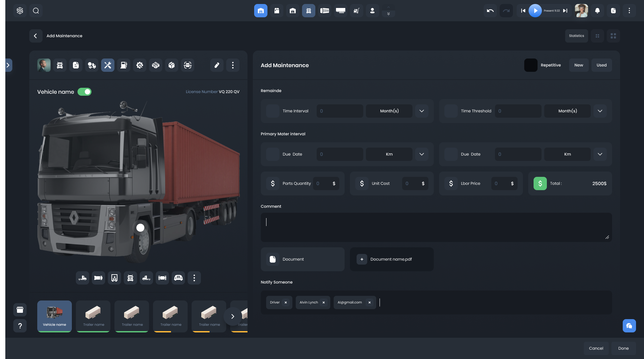The width and height of the screenshot is (644, 359).
Task: Open the store icon in left sidebar
Action: tap(20, 310)
